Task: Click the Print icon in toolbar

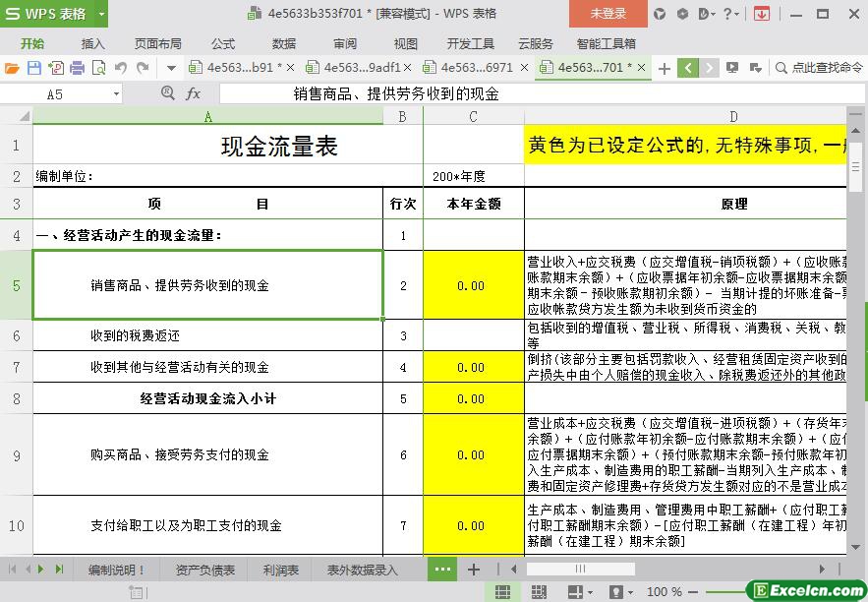Action: coord(77,68)
